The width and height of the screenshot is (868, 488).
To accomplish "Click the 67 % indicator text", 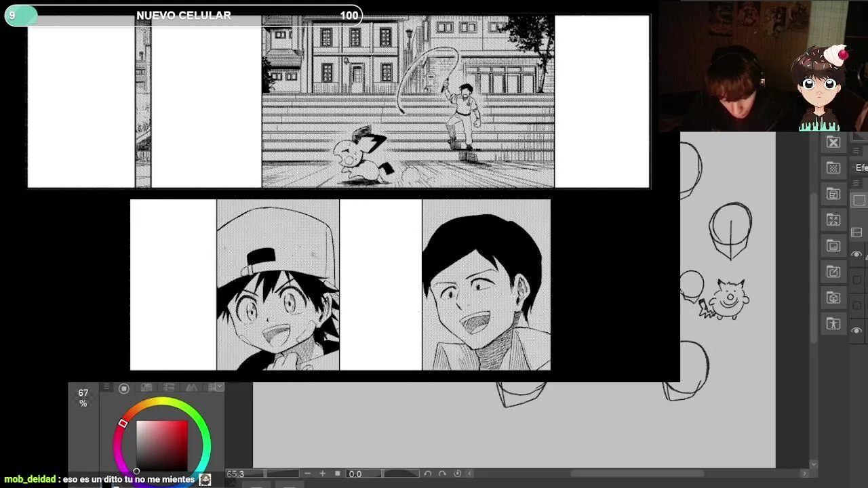I will [83, 398].
